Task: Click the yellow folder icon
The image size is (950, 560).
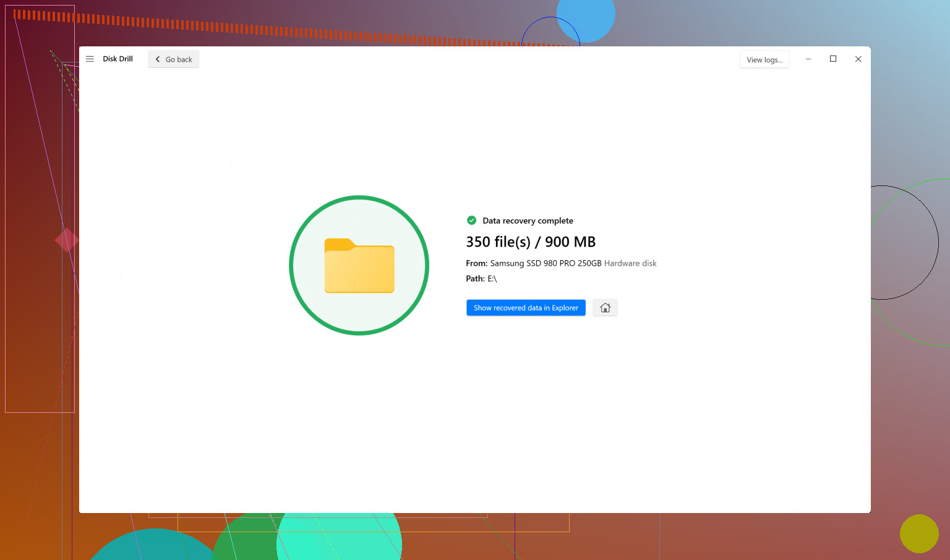Action: (359, 266)
